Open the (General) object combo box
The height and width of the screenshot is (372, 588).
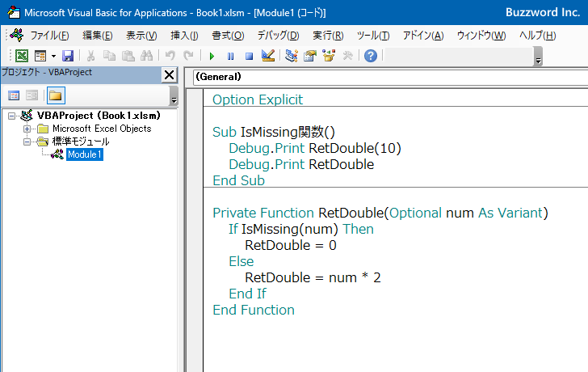point(388,77)
